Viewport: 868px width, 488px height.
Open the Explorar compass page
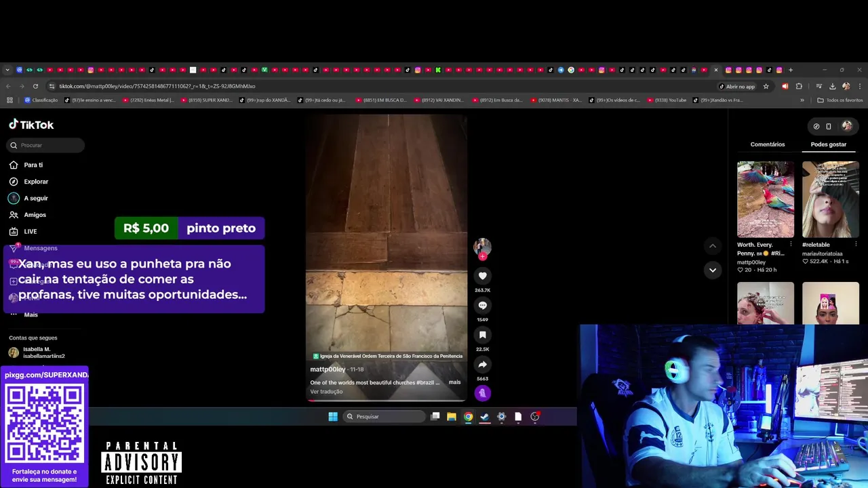28,182
